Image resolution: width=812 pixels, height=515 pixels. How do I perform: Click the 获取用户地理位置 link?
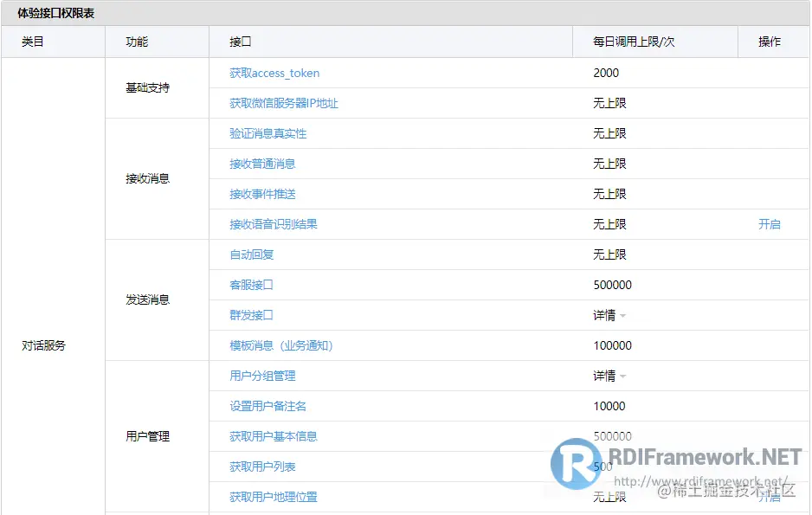pos(274,497)
